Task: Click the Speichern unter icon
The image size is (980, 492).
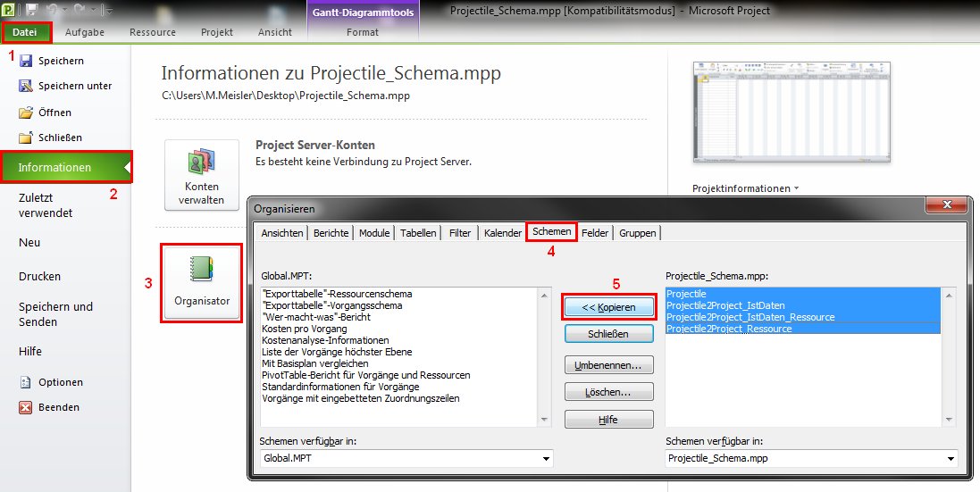Action: pyautogui.click(x=26, y=87)
